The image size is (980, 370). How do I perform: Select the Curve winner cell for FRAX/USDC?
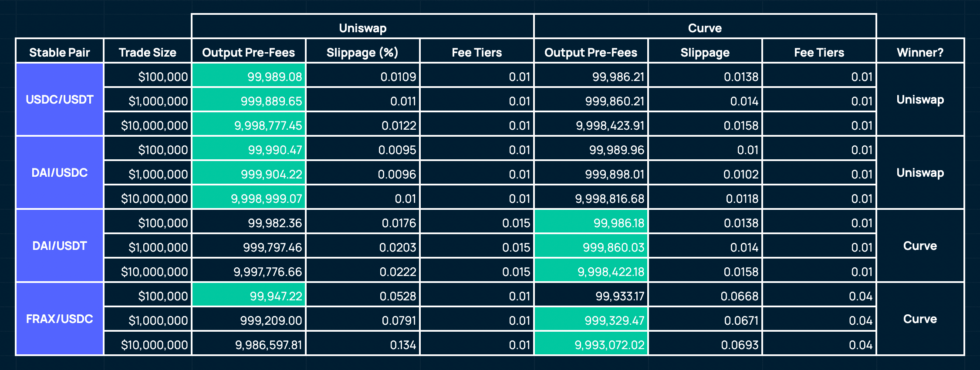[920, 319]
